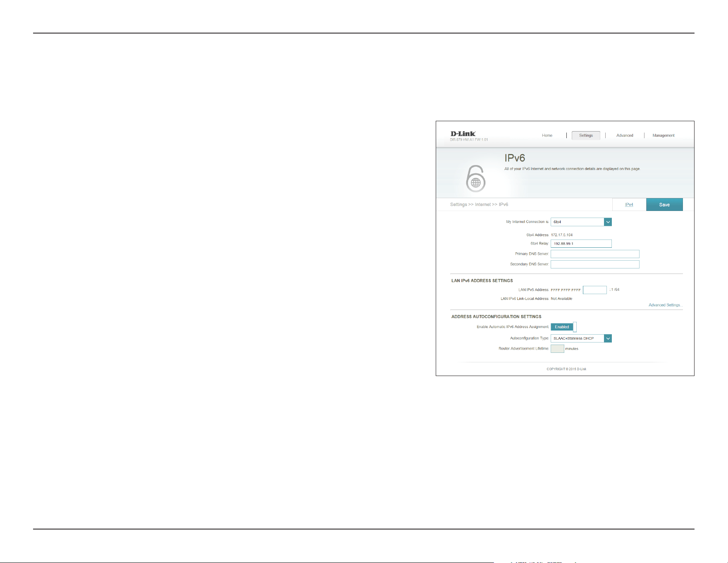The height and width of the screenshot is (563, 728).
Task: Click the D-Link logo
Action: (x=463, y=134)
